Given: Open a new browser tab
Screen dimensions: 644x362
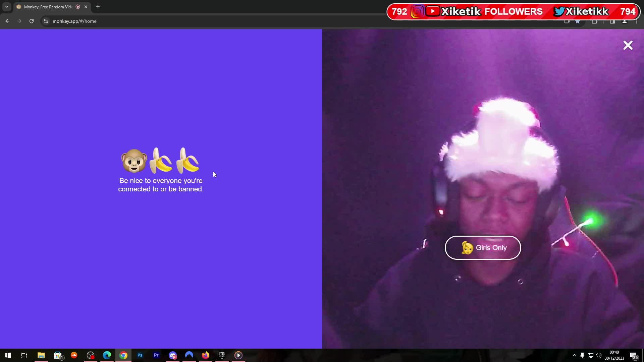Looking at the screenshot, I should pyautogui.click(x=98, y=7).
